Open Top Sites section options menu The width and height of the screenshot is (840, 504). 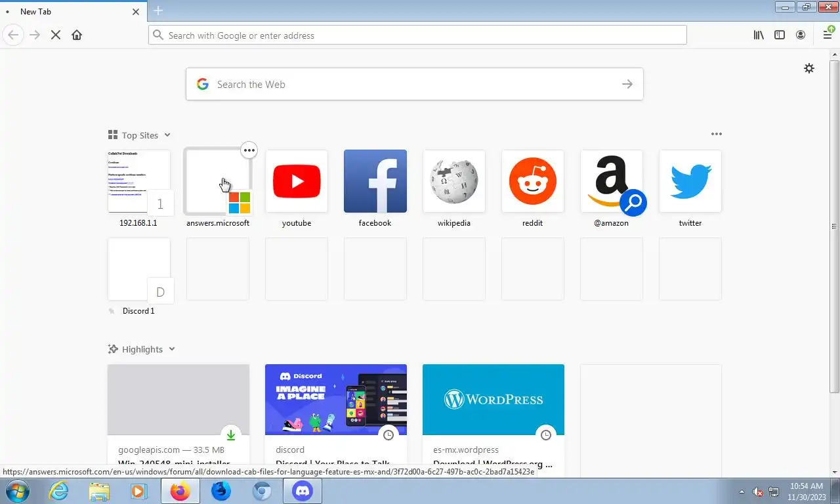(717, 134)
